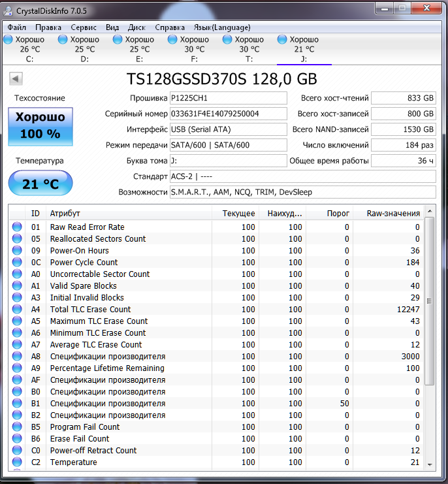Screen dimensions: 448x484
Task: Click status orb for Uncorrectable Sector Count
Action: coord(17,274)
